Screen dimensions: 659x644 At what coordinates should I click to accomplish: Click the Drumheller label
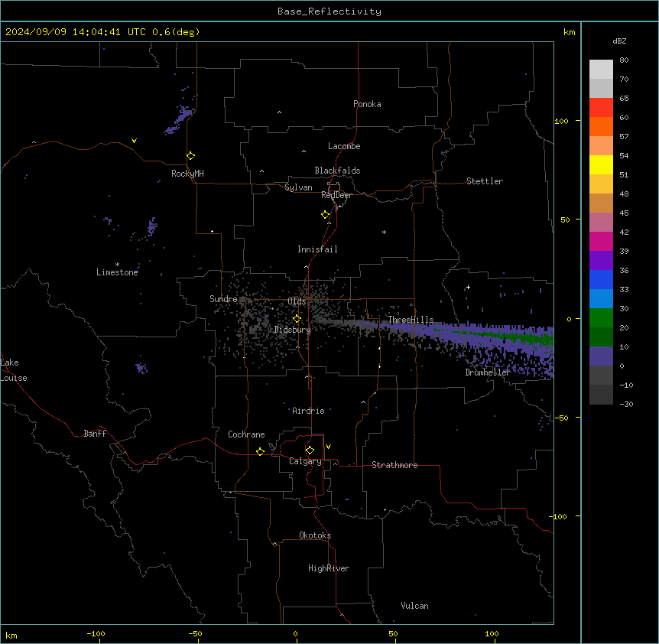(x=488, y=372)
